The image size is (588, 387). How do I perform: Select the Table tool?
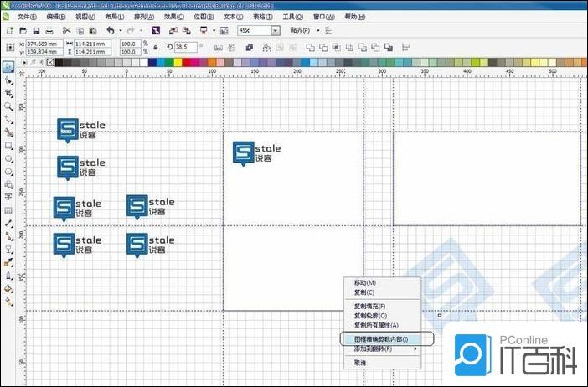(8, 210)
